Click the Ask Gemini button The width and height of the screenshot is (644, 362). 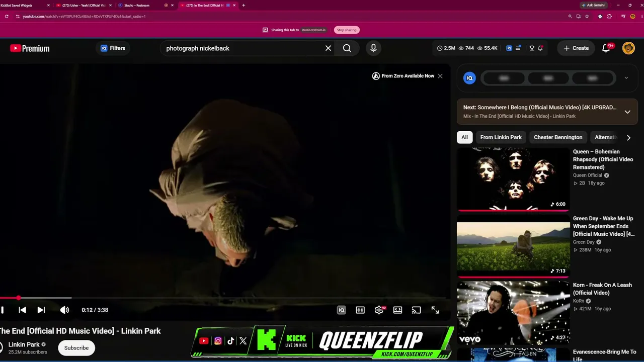point(593,5)
